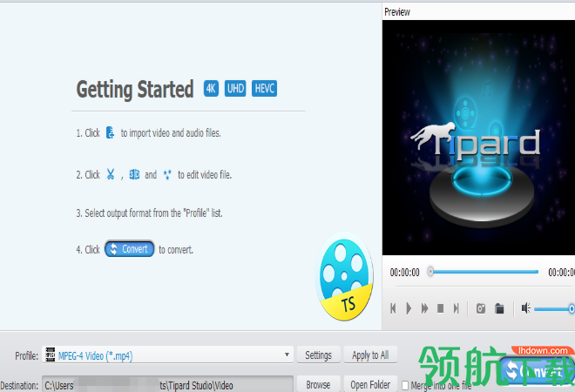This screenshot has width=575, height=392.
Task: Click the playback position handle at the start
Action: pyautogui.click(x=431, y=272)
